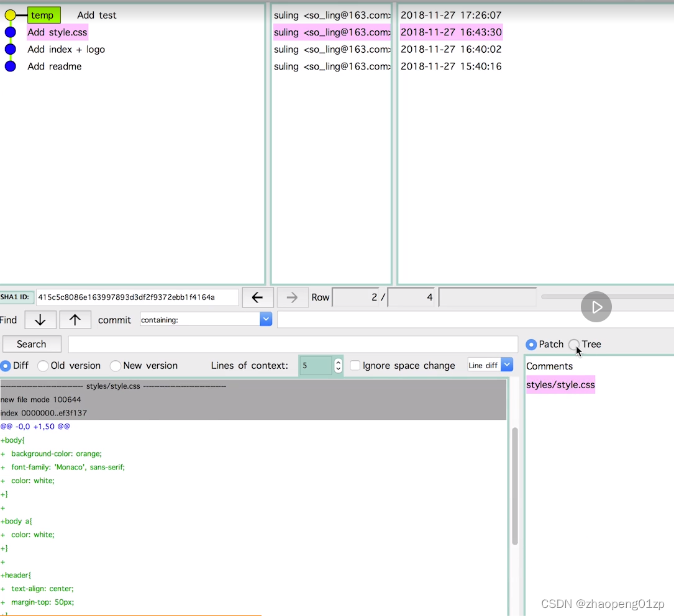Click the @@ -0,0 +1,50 @@ hunk header
The image size is (674, 616).
(x=35, y=427)
